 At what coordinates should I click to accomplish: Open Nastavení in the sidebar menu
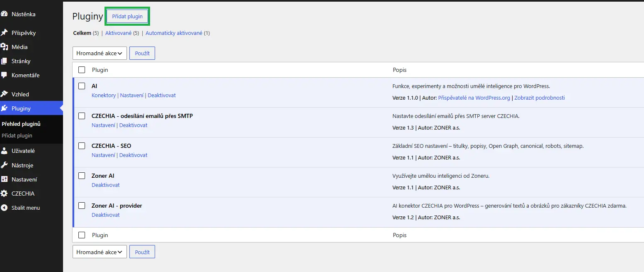[x=32, y=179]
